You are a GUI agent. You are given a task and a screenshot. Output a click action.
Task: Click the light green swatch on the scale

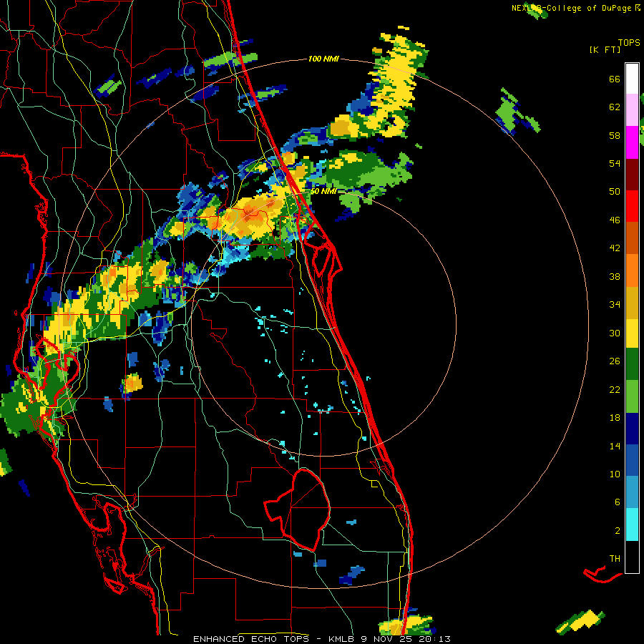click(632, 396)
